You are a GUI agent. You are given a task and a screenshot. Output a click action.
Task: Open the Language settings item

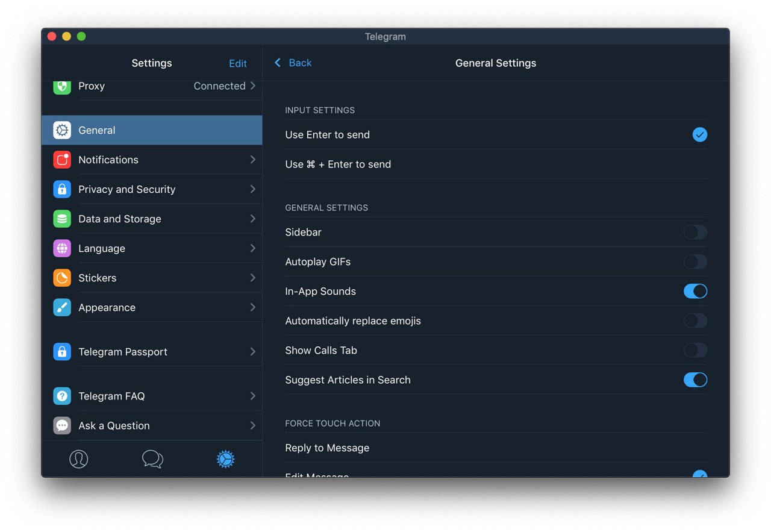coord(152,248)
